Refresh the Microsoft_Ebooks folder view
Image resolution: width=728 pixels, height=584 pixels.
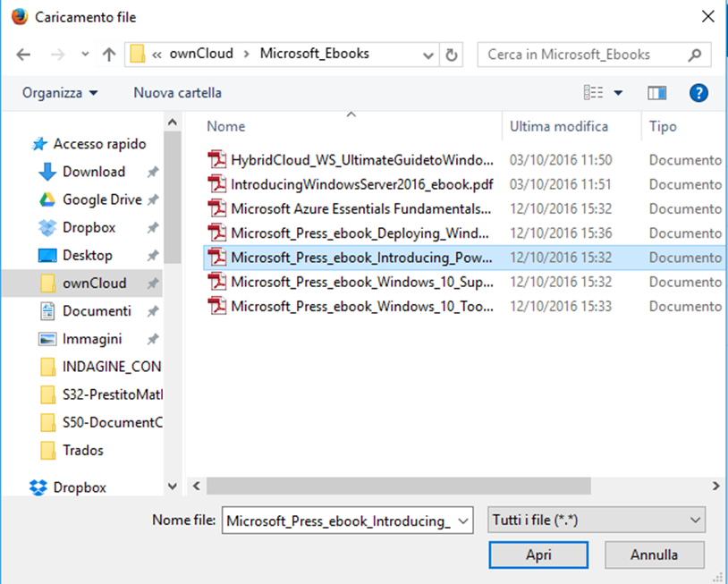(x=451, y=55)
